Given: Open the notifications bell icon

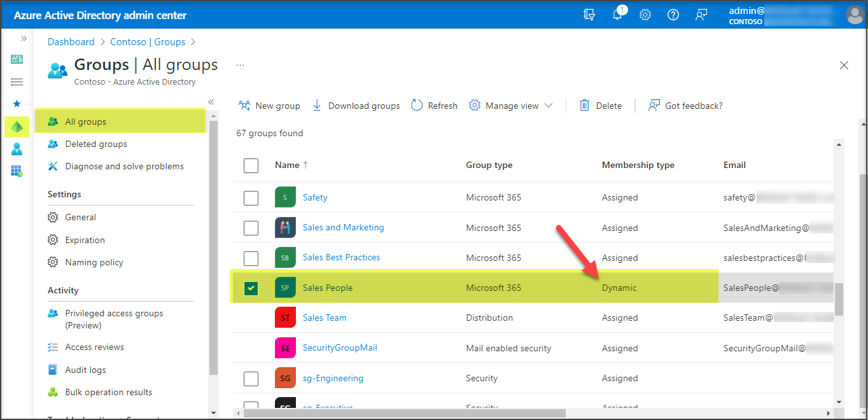Looking at the screenshot, I should (617, 15).
